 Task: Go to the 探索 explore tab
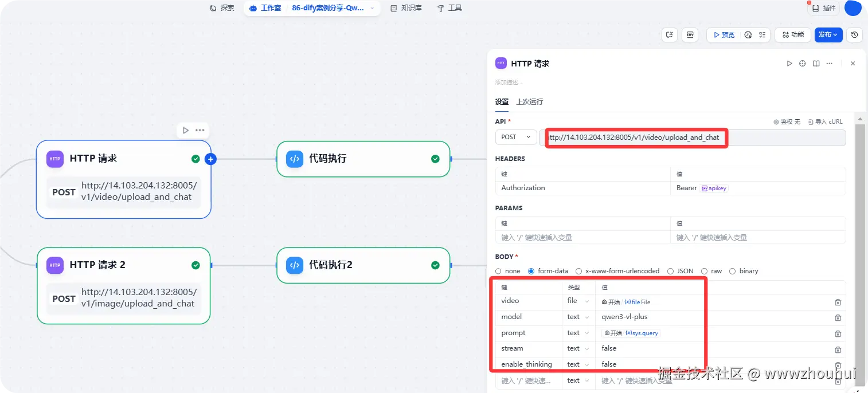pyautogui.click(x=222, y=8)
